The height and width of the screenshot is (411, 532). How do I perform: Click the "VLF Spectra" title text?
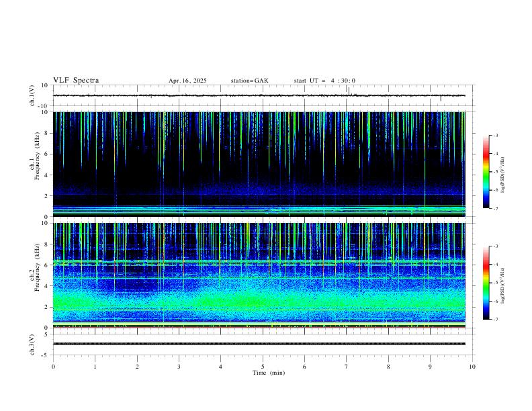coord(76,81)
